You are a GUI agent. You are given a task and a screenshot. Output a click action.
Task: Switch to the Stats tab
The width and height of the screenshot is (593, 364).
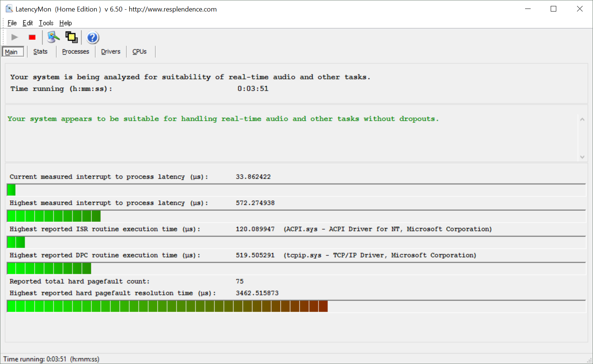[40, 52]
